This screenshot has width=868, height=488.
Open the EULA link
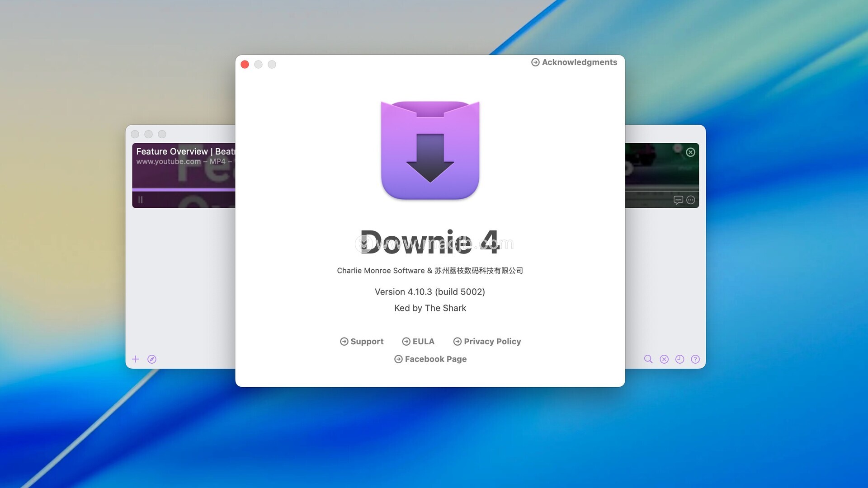418,342
